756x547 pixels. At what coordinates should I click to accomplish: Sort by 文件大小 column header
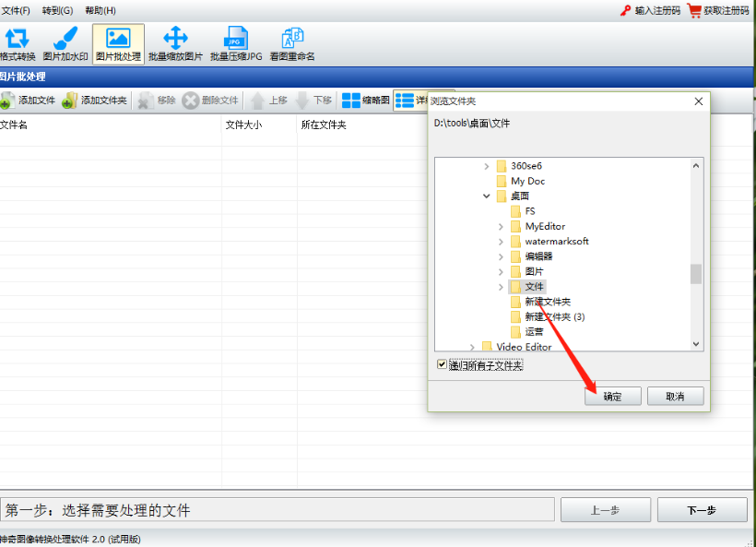[x=259, y=125]
